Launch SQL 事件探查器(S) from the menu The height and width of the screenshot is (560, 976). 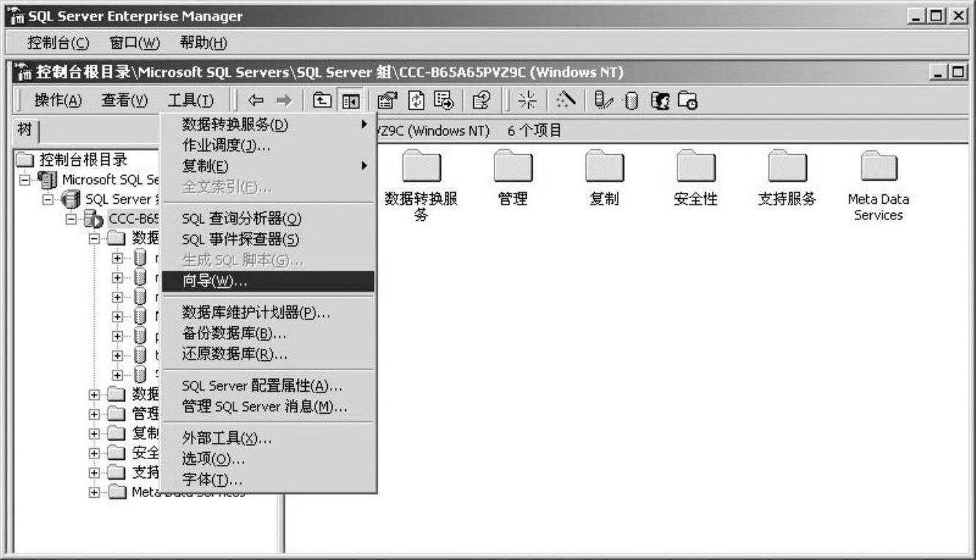(x=268, y=239)
